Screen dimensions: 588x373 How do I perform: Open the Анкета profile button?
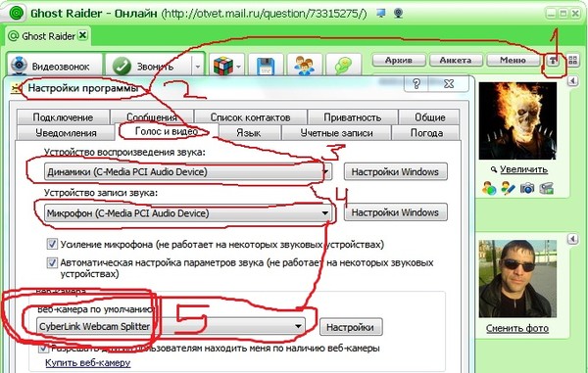click(456, 60)
